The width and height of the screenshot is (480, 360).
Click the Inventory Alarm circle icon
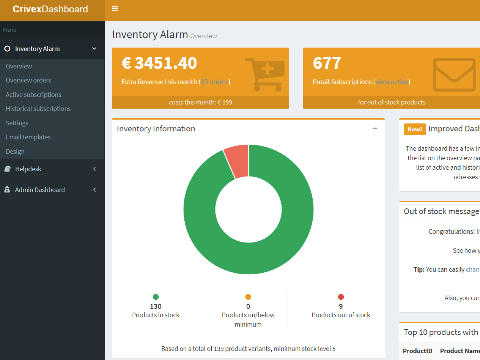[x=7, y=49]
